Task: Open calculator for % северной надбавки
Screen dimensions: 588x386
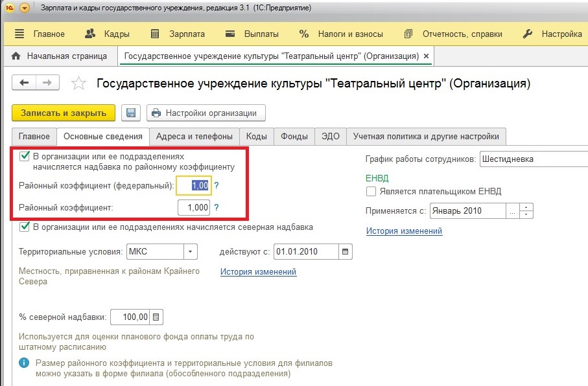Action: 156,317
